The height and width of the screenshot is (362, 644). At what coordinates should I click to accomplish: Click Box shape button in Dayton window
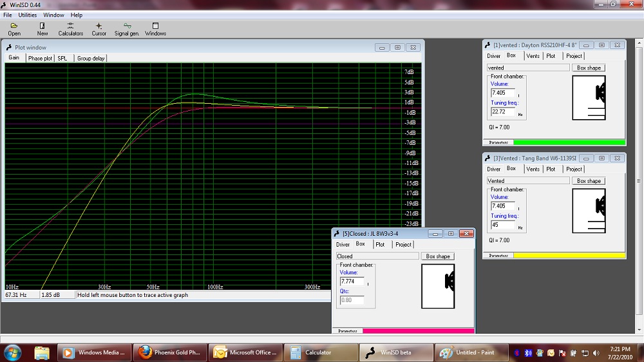[589, 68]
